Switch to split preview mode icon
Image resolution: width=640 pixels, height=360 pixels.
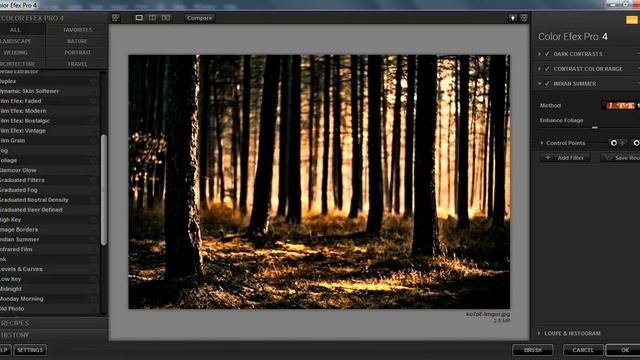[x=152, y=18]
